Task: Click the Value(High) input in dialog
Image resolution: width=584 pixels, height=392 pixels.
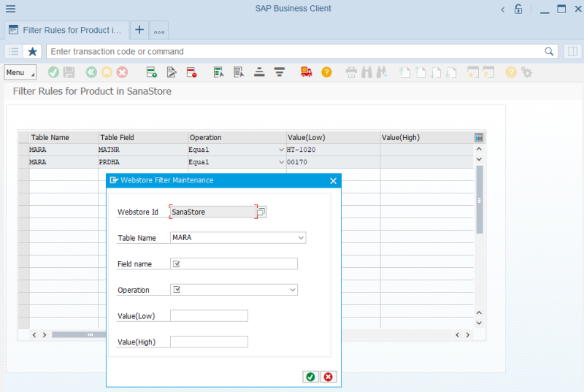Action: point(209,342)
